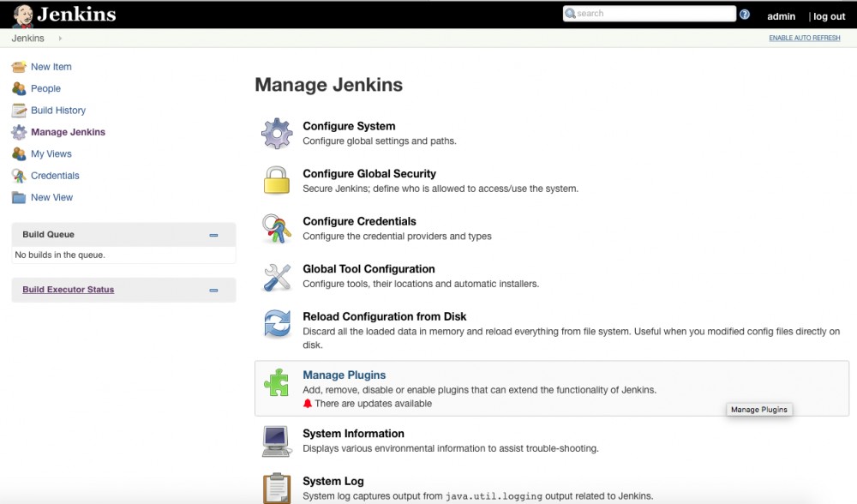The image size is (857, 504).
Task: Open the search help question mark icon
Action: pos(745,14)
